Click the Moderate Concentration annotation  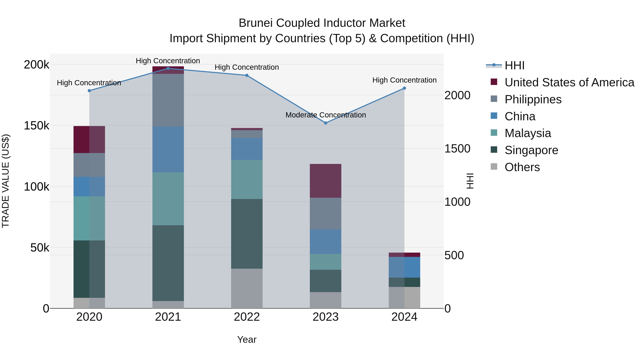(326, 115)
